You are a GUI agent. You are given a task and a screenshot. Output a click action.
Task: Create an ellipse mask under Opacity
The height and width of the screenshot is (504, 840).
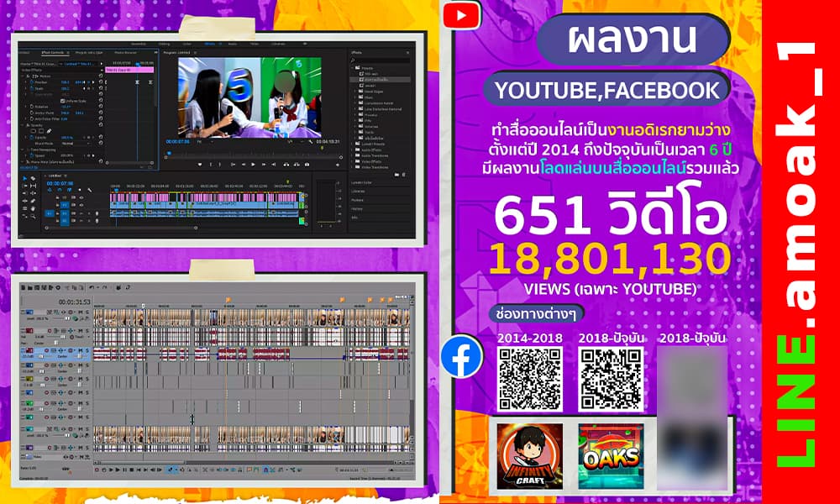(34, 131)
